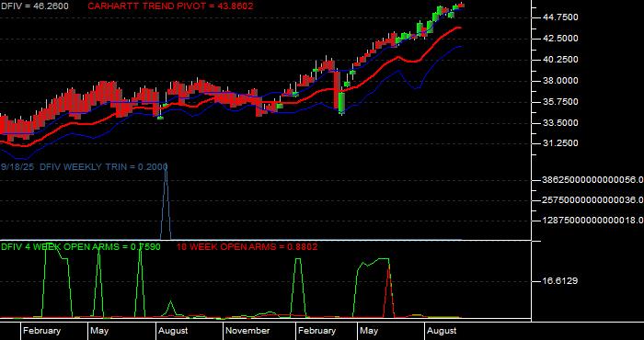Click the first February date marker
Image resolution: width=644 pixels, height=340 pixels.
[41, 331]
